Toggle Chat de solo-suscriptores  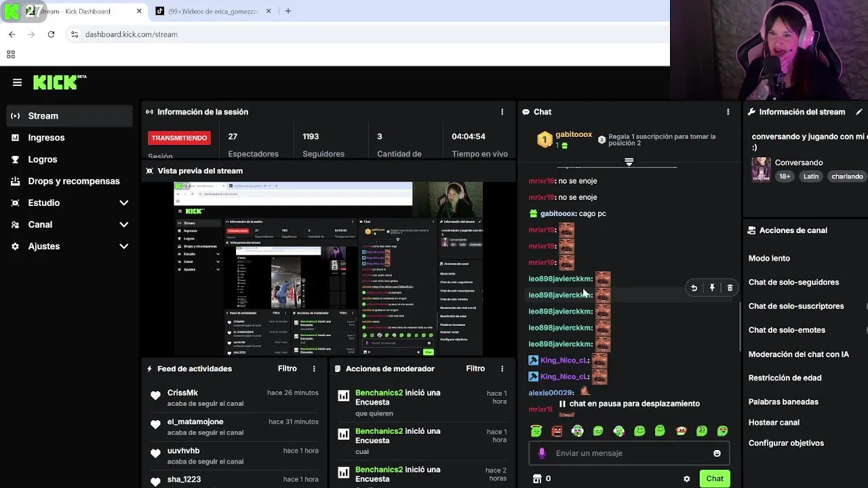tap(796, 306)
